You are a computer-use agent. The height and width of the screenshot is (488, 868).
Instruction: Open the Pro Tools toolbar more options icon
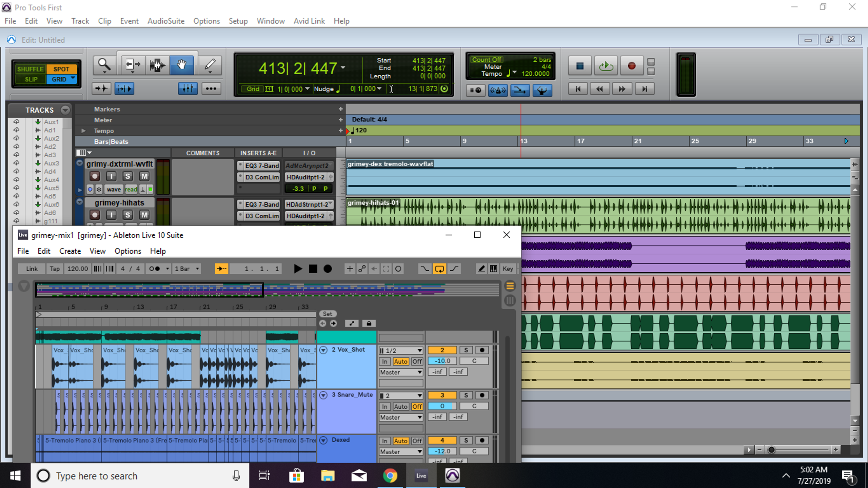tap(211, 89)
